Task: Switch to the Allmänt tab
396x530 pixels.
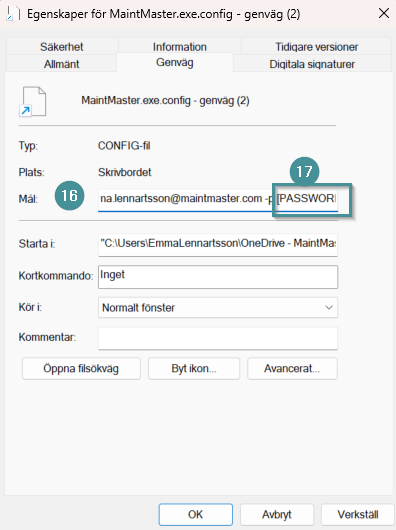Action: (x=61, y=64)
